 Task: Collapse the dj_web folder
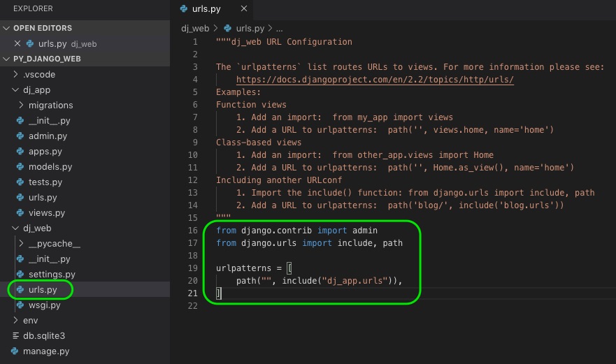15,228
